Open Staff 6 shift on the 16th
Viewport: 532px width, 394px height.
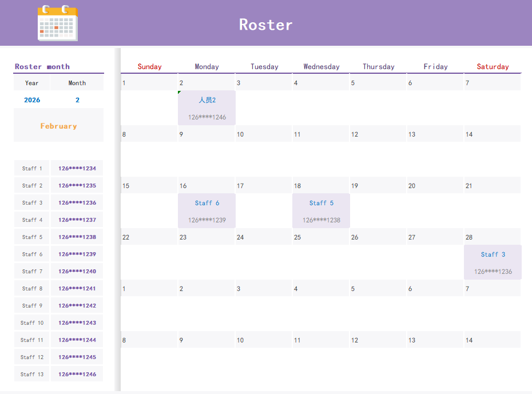point(207,210)
